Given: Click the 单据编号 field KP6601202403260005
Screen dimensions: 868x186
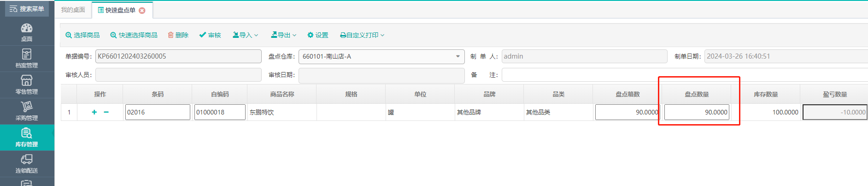Looking at the screenshot, I should [x=178, y=56].
